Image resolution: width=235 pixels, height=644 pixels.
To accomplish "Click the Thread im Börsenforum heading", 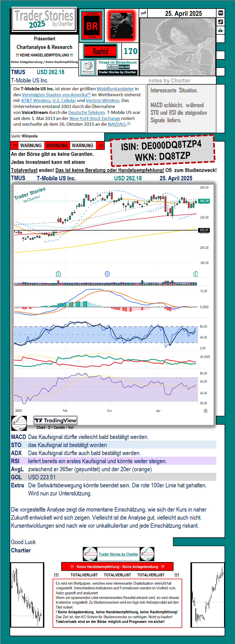I will (118, 62).
